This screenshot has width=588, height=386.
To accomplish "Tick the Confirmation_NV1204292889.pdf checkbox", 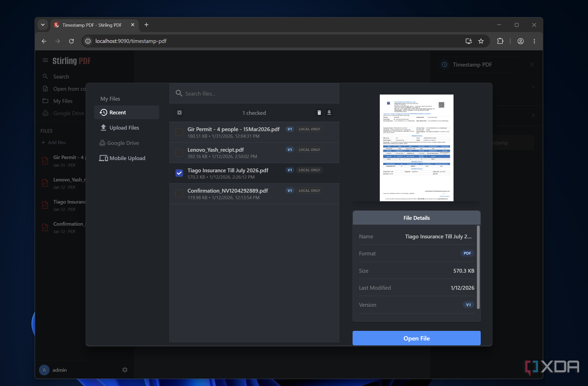I will (179, 194).
